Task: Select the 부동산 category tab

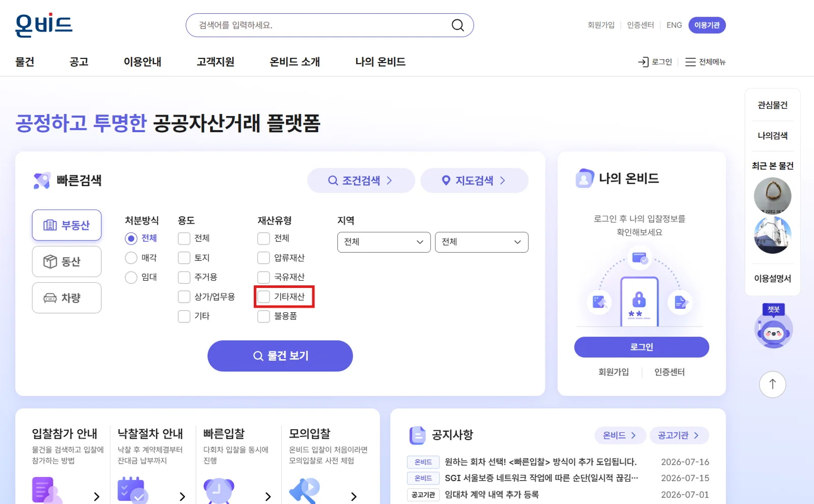Action: pyautogui.click(x=67, y=225)
